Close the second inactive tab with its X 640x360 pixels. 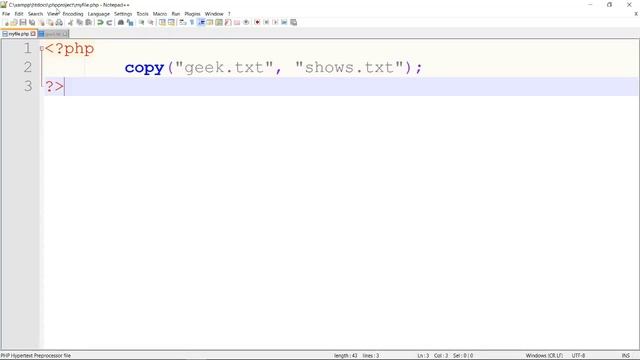pos(65,34)
